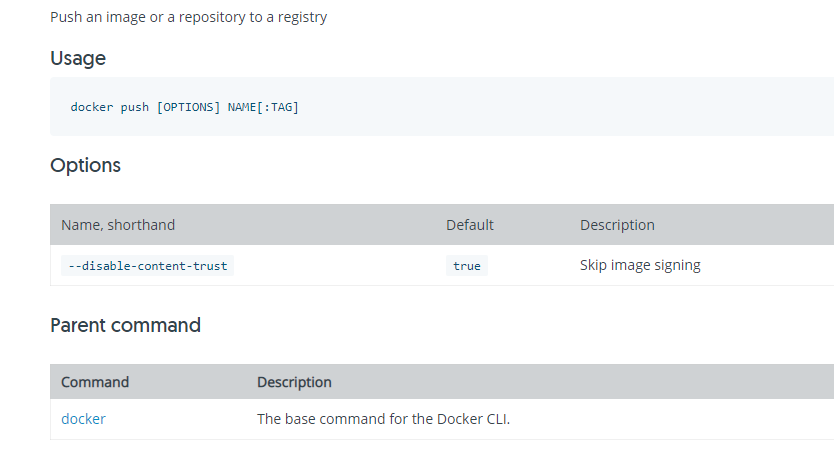Click the 'Command' column header
The width and height of the screenshot is (834, 466).
[x=95, y=382]
